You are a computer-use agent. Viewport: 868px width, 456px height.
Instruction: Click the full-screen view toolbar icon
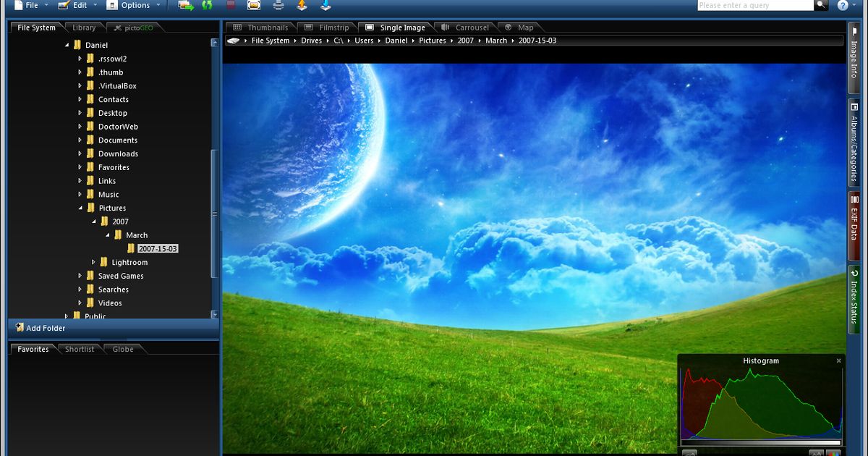(254, 5)
